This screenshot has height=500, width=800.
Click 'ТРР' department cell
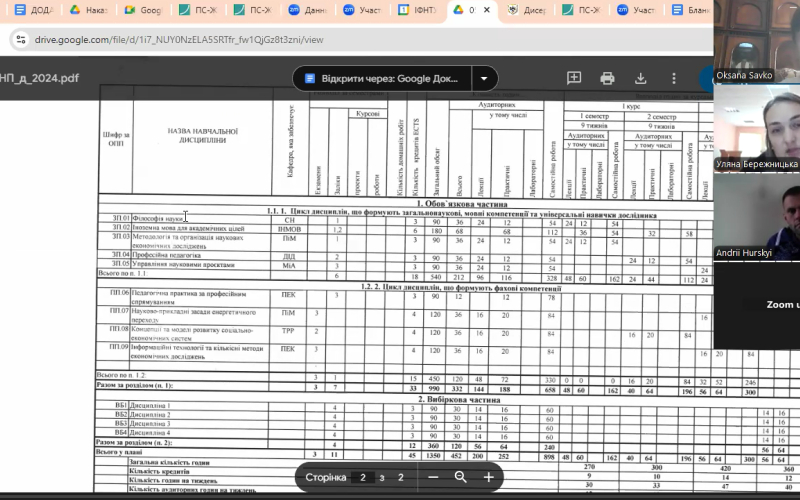[288, 331]
